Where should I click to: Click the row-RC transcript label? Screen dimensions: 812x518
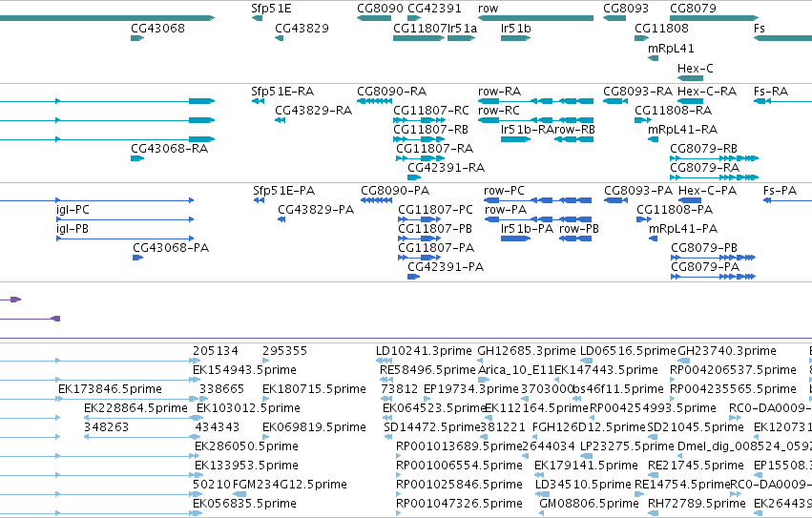point(499,111)
